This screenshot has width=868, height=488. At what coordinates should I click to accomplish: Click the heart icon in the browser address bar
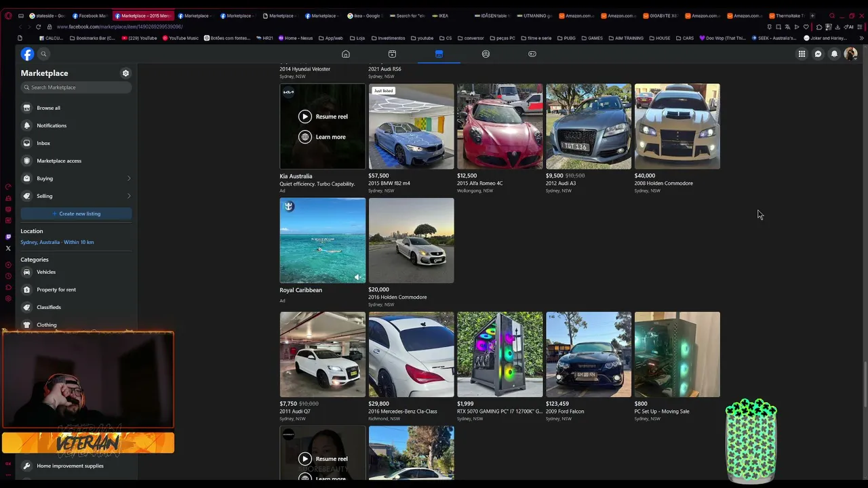[x=806, y=27]
